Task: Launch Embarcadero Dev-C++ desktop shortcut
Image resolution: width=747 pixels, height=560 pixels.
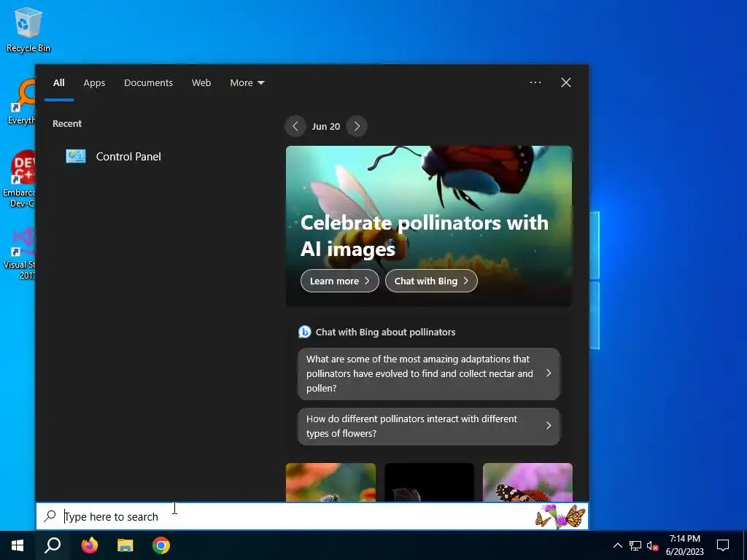Action: 19,179
